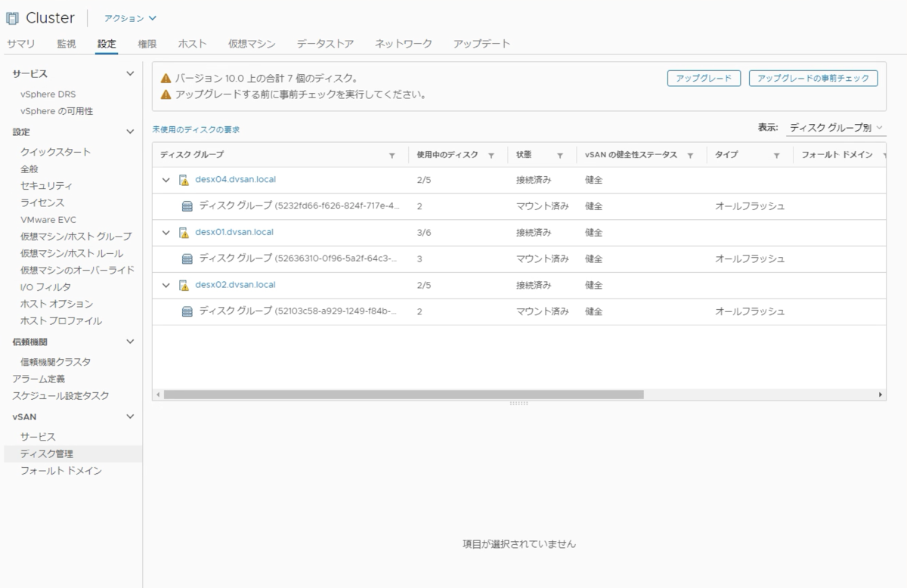Click warning icon beside バージョン 10.0 message
The width and height of the screenshot is (907, 588).
point(166,79)
